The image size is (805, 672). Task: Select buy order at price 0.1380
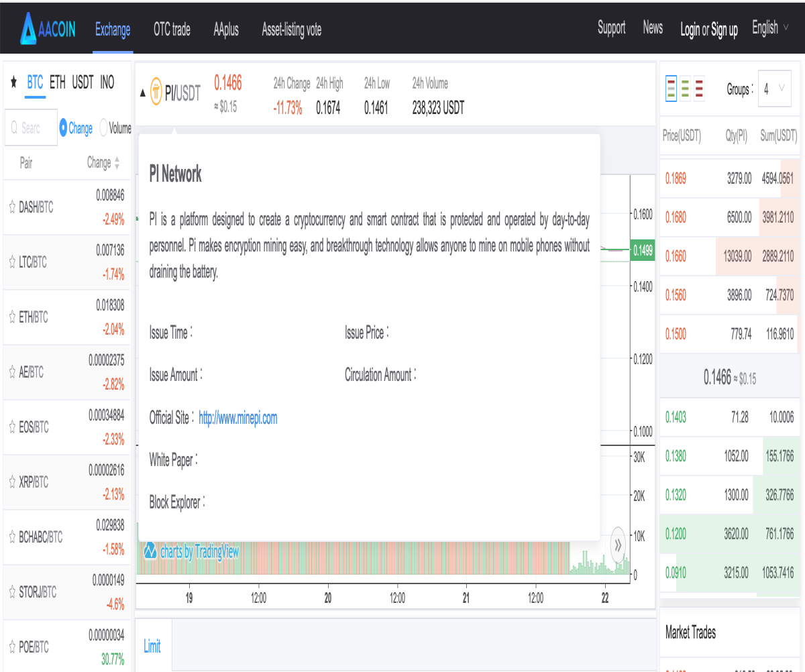click(x=730, y=456)
